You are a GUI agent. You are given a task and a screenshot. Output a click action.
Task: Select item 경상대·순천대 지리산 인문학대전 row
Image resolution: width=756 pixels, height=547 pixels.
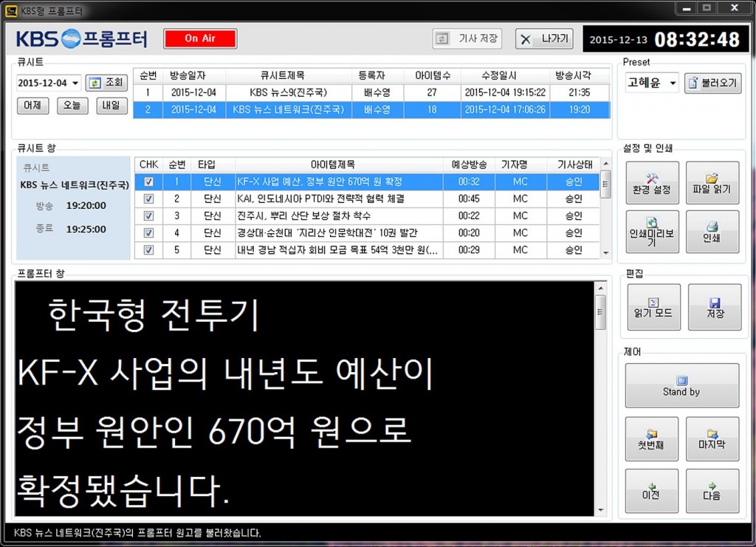[x=366, y=233]
